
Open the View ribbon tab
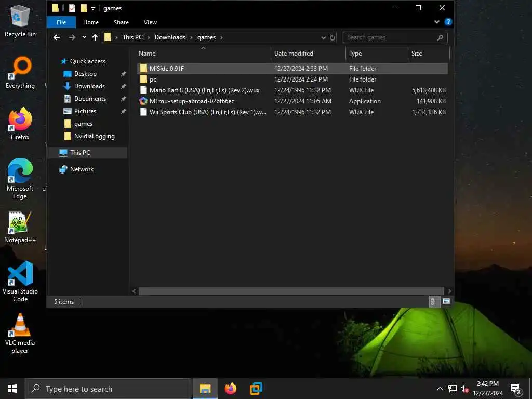(x=150, y=22)
